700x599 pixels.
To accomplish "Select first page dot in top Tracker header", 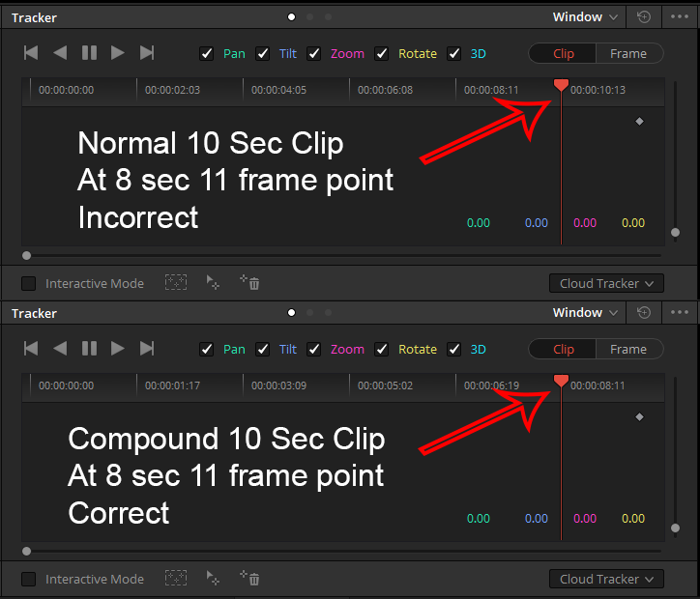I will [x=292, y=17].
